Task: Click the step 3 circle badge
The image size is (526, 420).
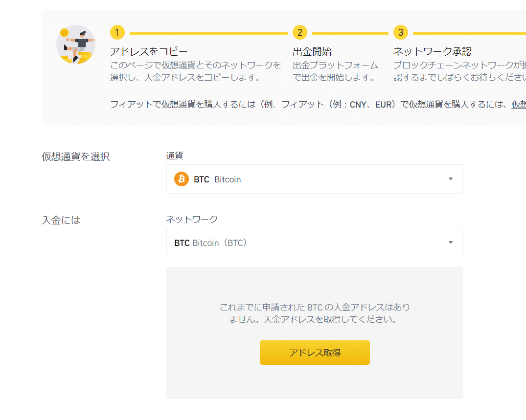Action: coord(400,33)
